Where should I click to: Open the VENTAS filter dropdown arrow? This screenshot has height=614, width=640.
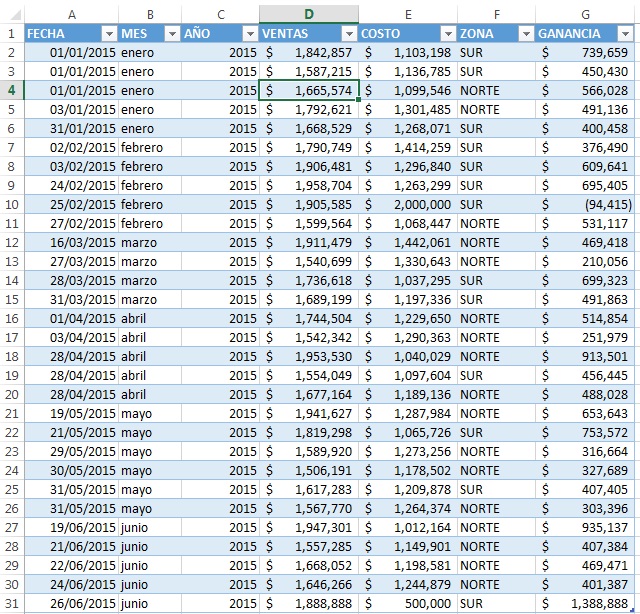click(x=348, y=33)
